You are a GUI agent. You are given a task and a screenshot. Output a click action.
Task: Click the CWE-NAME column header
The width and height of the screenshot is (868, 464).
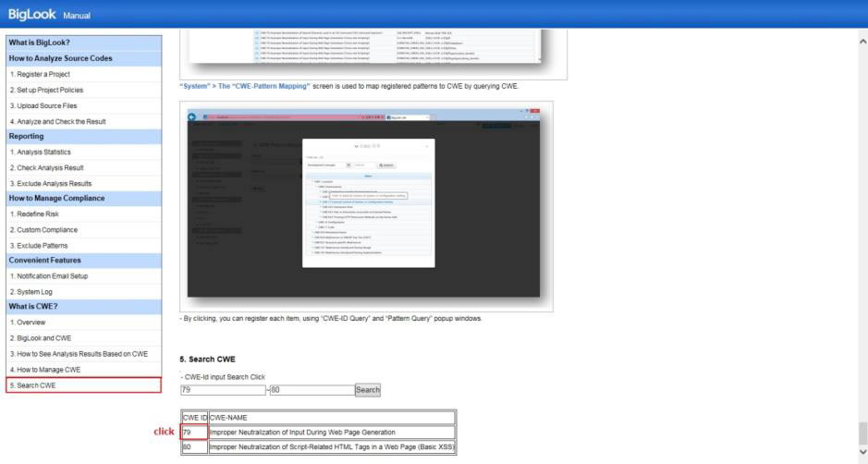[x=332, y=418]
